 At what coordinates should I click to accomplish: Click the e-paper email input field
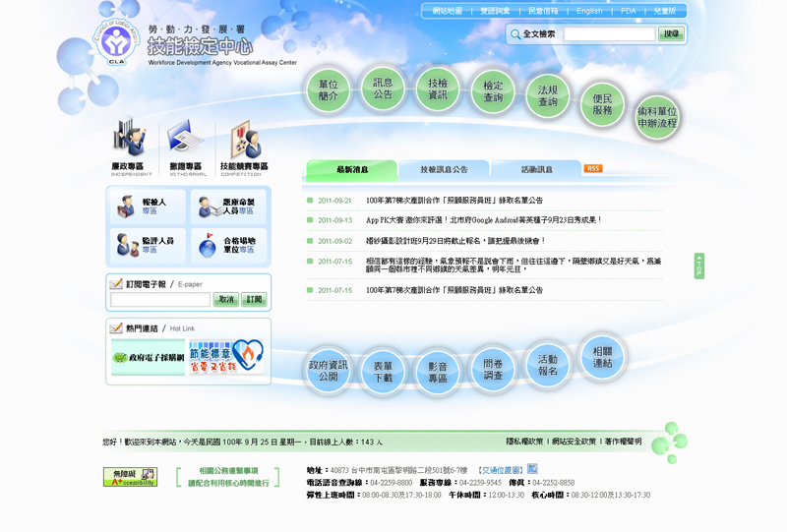coord(160,300)
